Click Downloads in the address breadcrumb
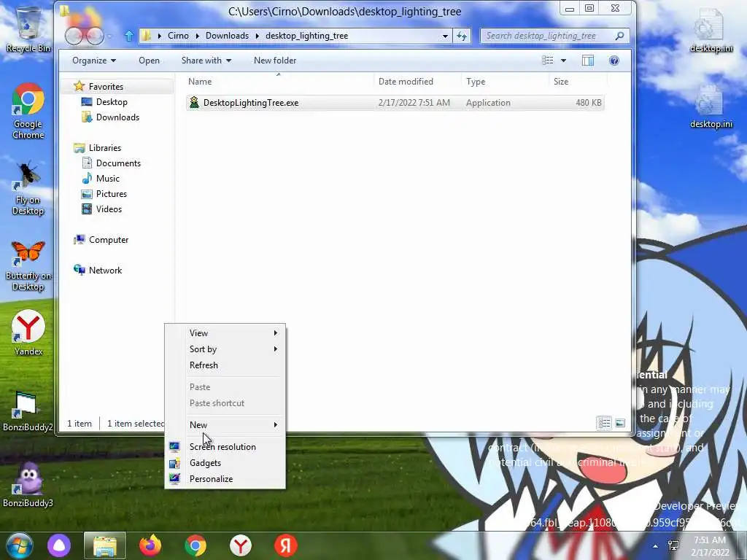 pyautogui.click(x=228, y=36)
